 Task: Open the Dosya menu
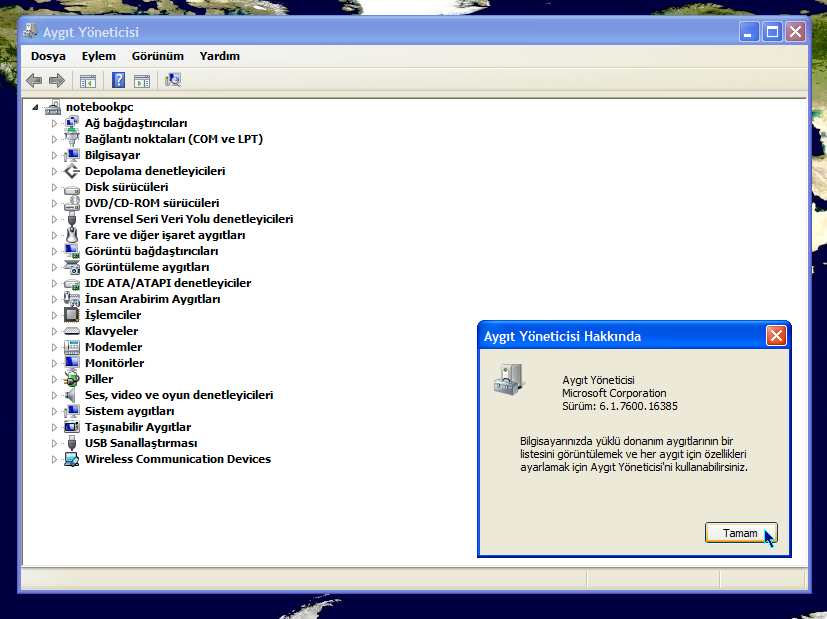click(x=48, y=56)
